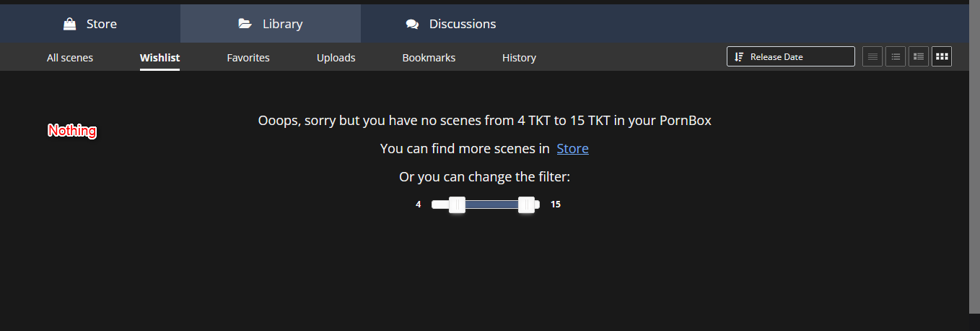980x331 pixels.
Task: View the History tab
Action: click(x=519, y=58)
